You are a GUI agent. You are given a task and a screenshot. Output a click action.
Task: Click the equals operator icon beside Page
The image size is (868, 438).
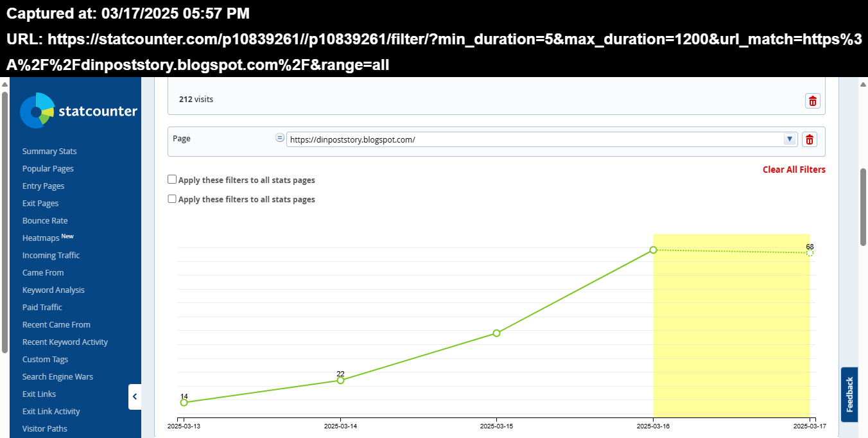(280, 137)
